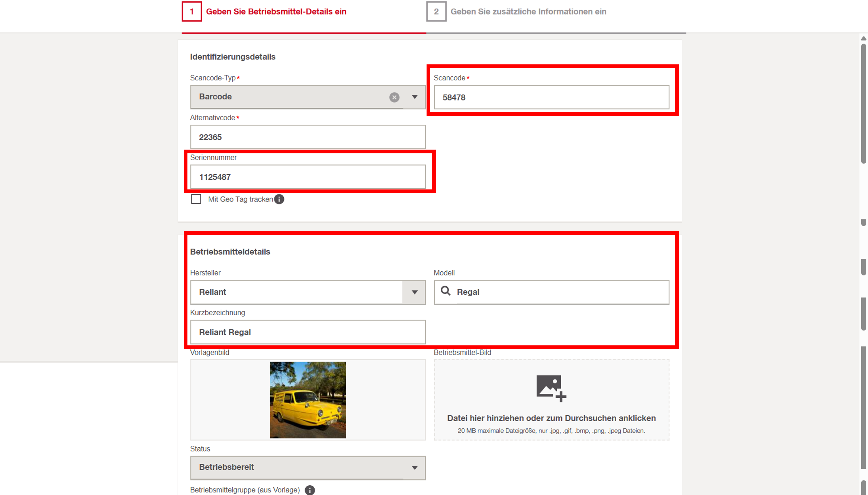868x495 pixels.
Task: Click the add-image icon for Betriebsmittel-Bild
Action: (x=551, y=388)
